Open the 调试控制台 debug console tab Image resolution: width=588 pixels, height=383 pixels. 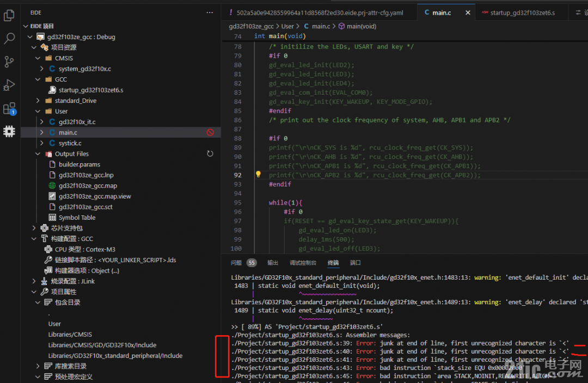(x=303, y=263)
